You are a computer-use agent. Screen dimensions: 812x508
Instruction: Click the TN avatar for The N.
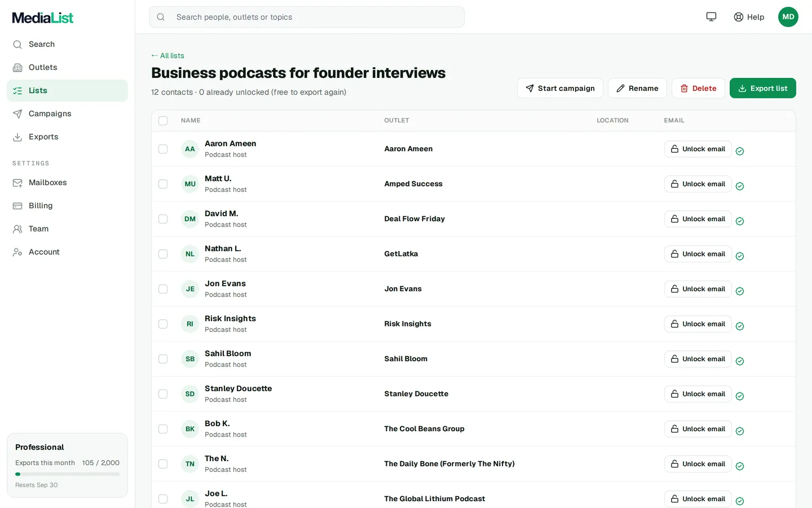(x=190, y=464)
